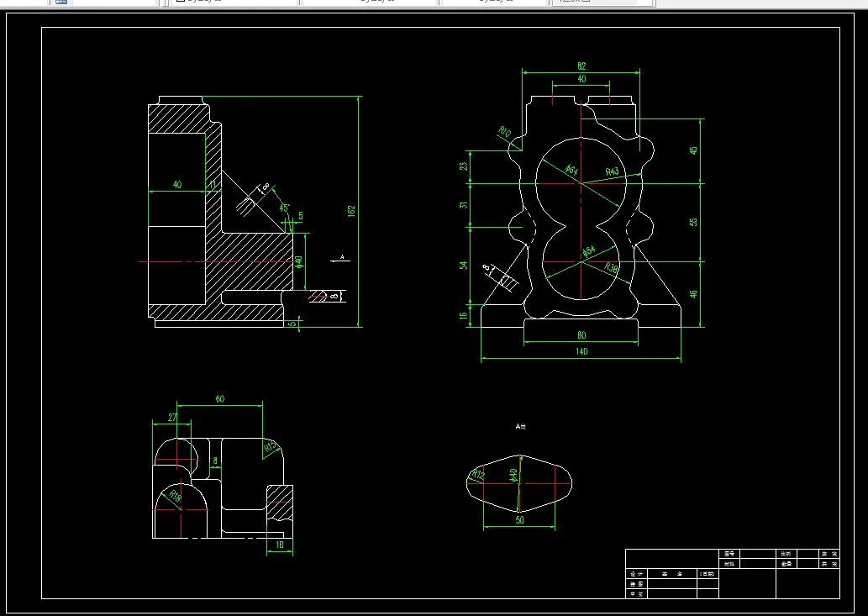Select the 18 dimension under the hatched block
Screen dimensions: 868x616
pos(280,545)
